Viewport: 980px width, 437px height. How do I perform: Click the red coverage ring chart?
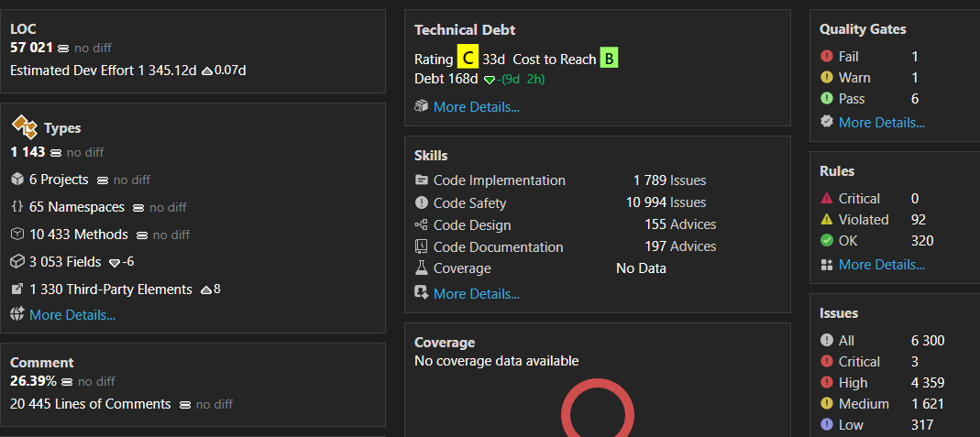pyautogui.click(x=598, y=409)
